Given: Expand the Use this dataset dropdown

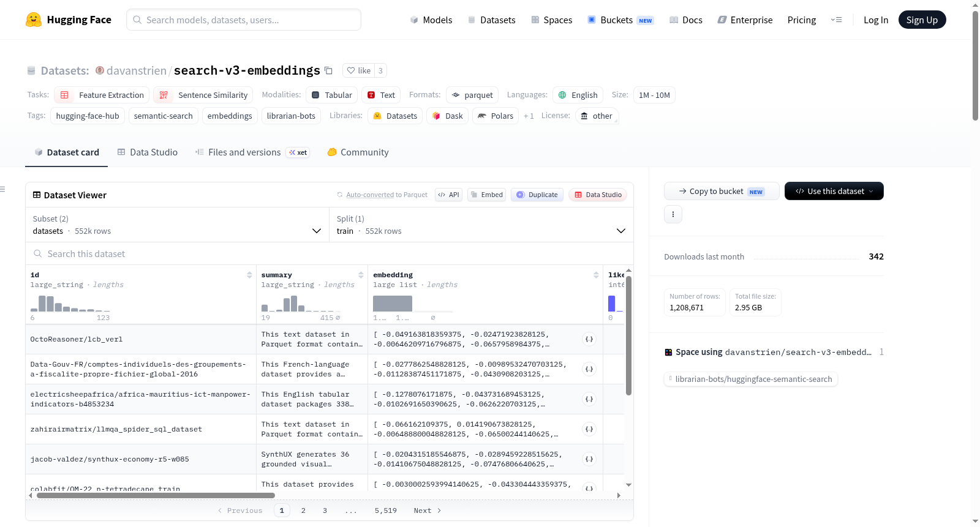Looking at the screenshot, I should pos(834,191).
